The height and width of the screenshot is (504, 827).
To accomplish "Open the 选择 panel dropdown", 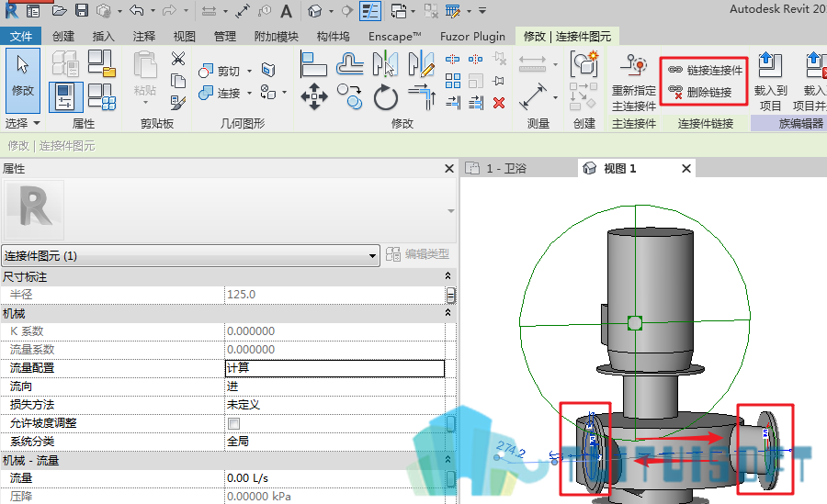I will pos(23,123).
